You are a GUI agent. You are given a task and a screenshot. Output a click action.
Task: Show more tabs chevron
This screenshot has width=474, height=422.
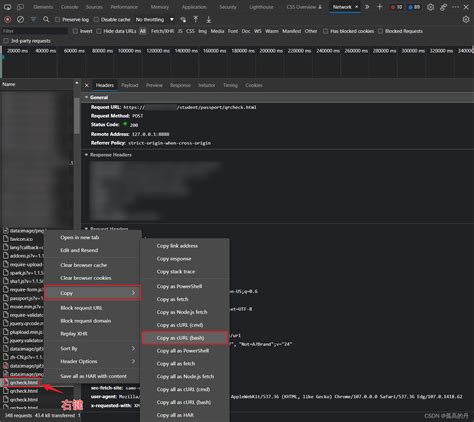367,7
